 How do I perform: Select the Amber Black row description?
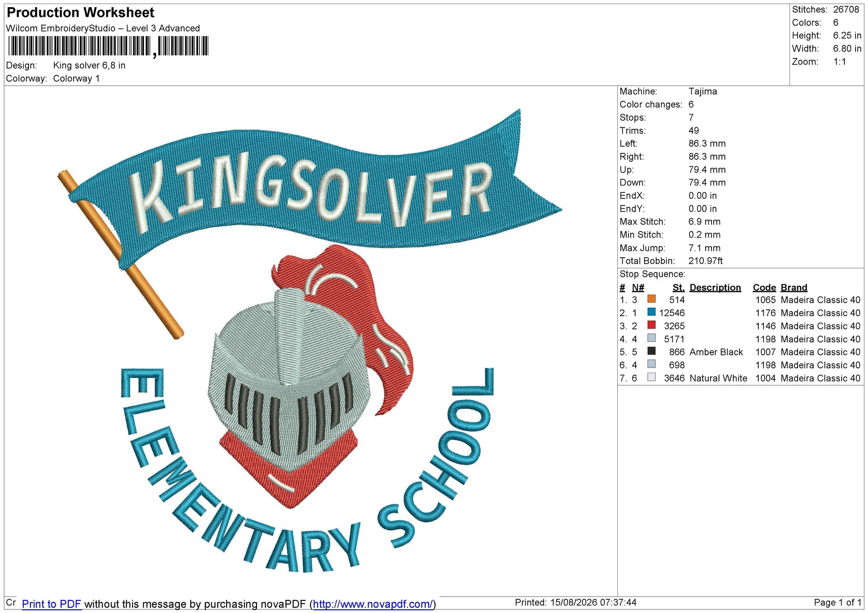[716, 352]
